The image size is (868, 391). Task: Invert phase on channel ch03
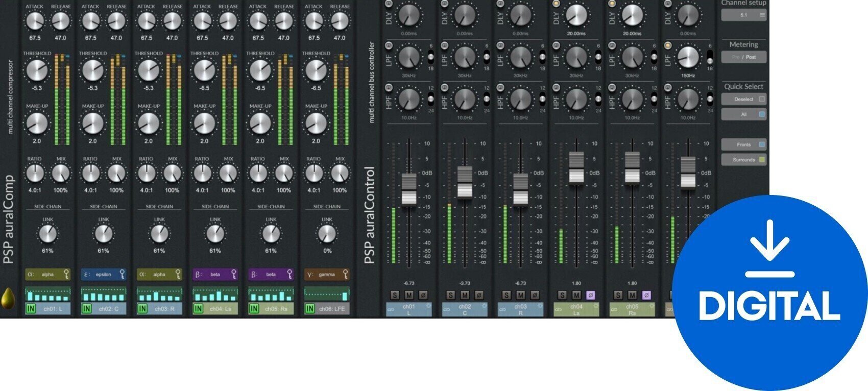click(535, 295)
